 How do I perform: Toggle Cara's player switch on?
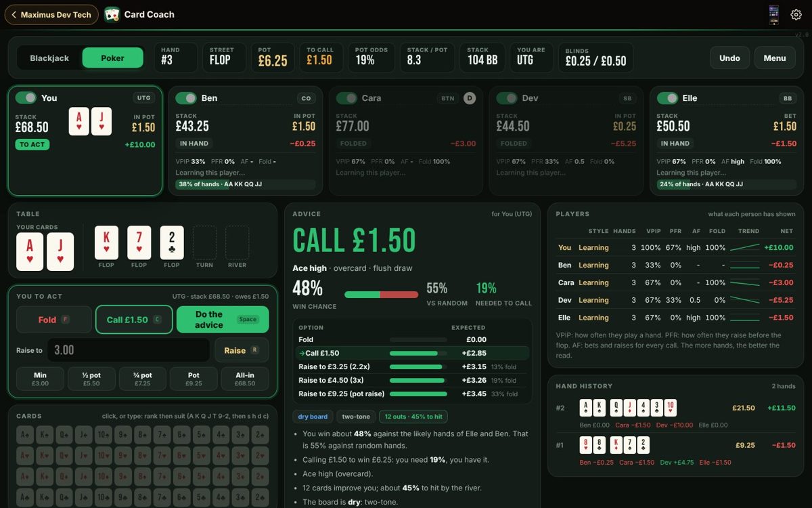[346, 98]
